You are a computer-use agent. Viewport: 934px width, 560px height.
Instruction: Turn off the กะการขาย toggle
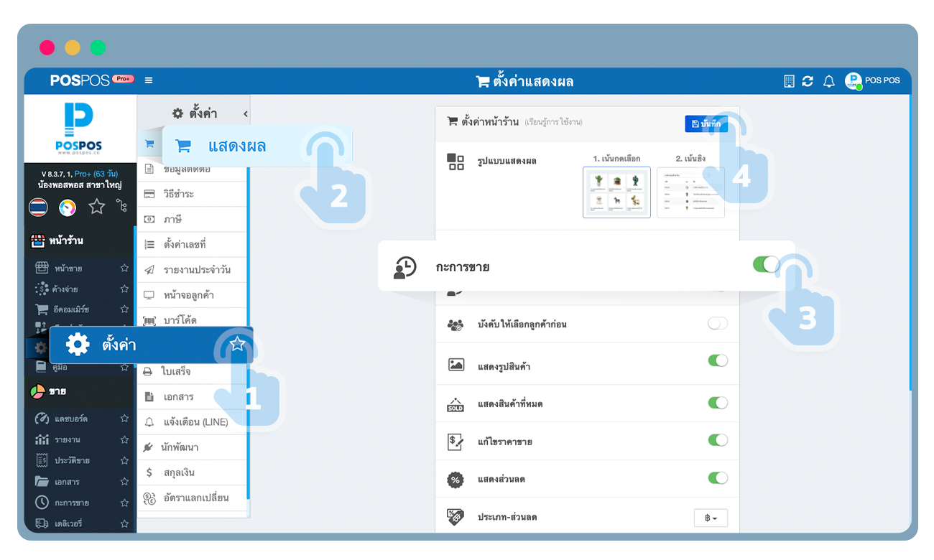[766, 264]
